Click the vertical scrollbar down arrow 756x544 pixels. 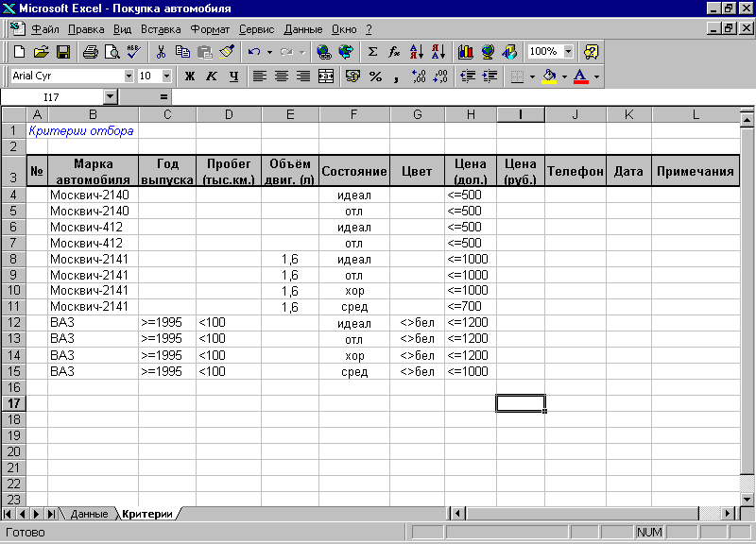(747, 500)
